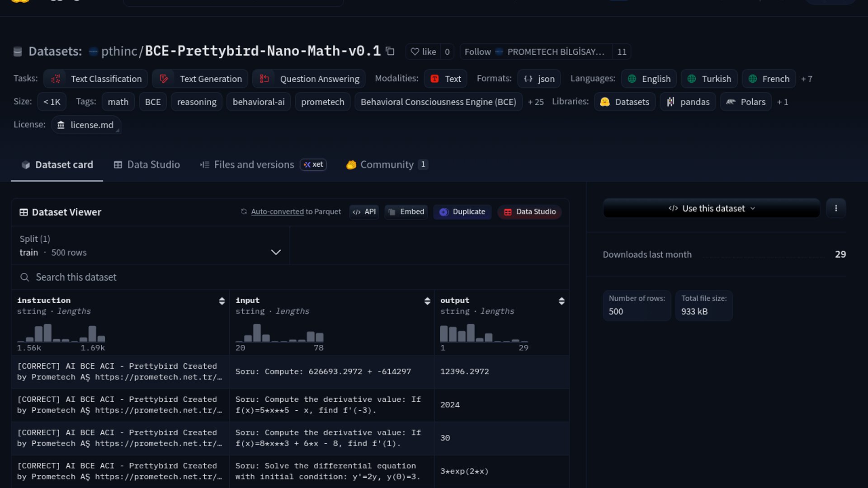
Task: Toggle sort on instruction column
Action: pos(222,301)
